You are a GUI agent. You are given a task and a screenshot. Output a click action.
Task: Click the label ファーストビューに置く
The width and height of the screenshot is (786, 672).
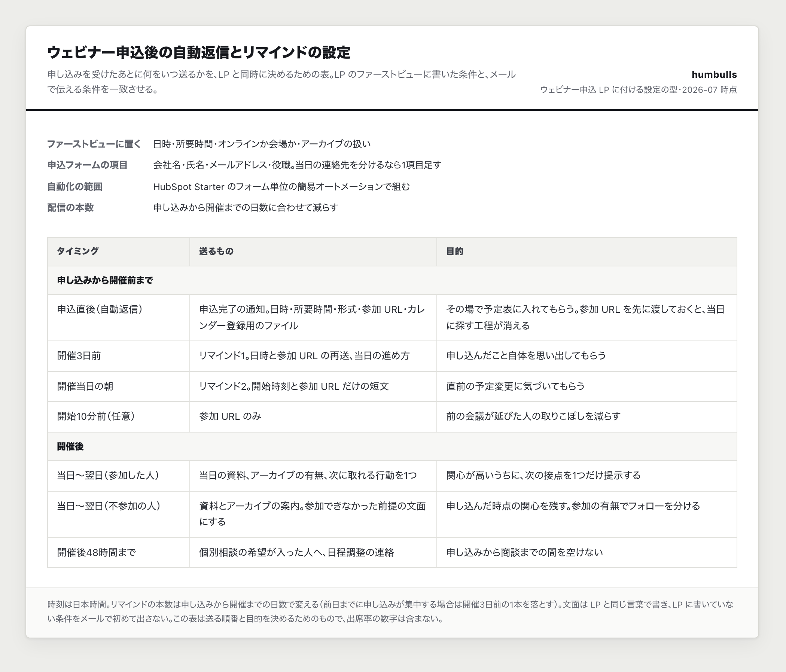coord(94,144)
